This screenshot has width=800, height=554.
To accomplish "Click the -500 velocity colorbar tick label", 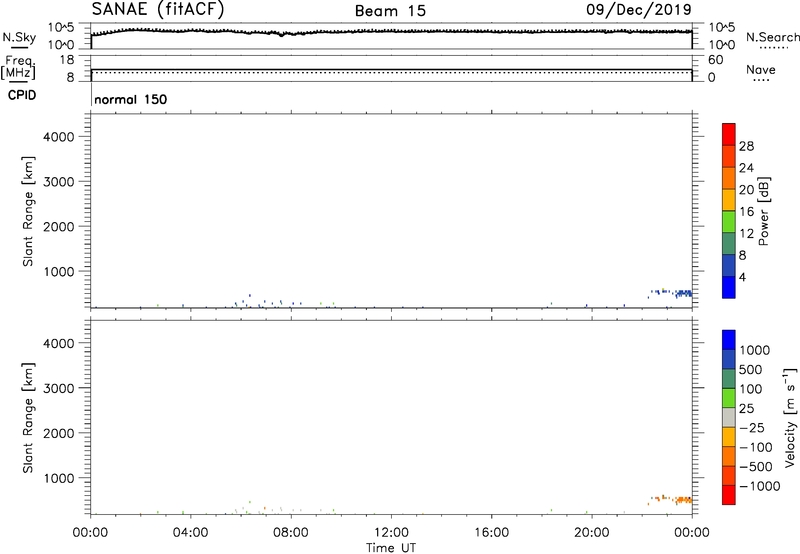I will pos(756,466).
